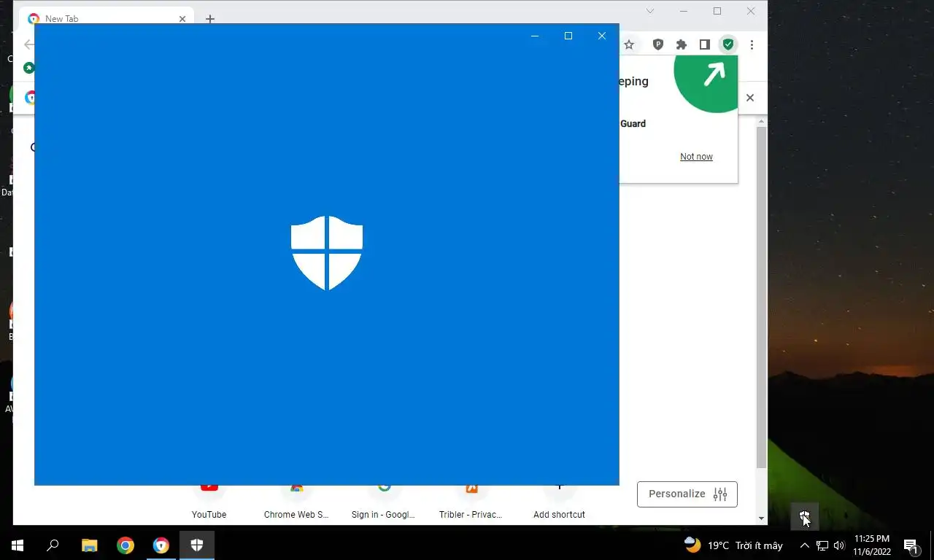
Task: Open Chrome tab search chevron
Action: pyautogui.click(x=650, y=11)
